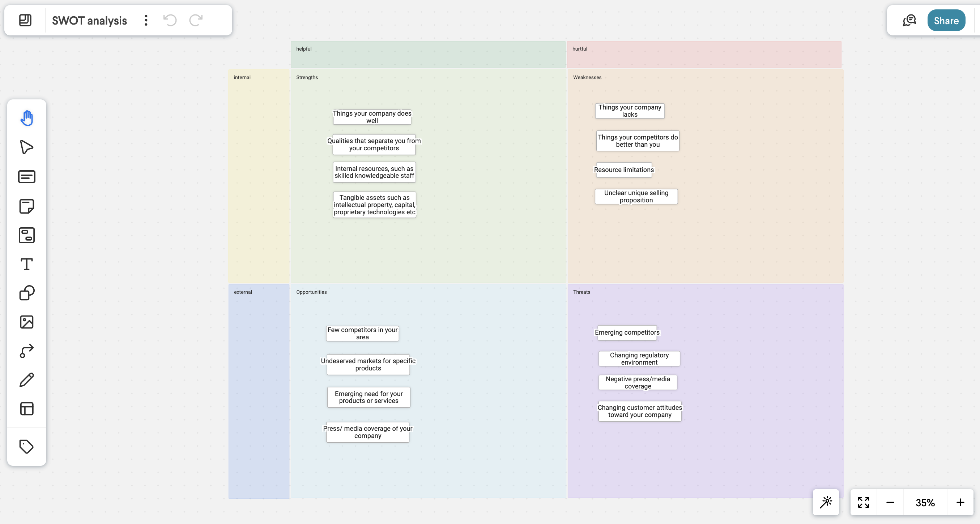The width and height of the screenshot is (980, 524).
Task: Toggle the dark mode sun icon
Action: pos(828,503)
